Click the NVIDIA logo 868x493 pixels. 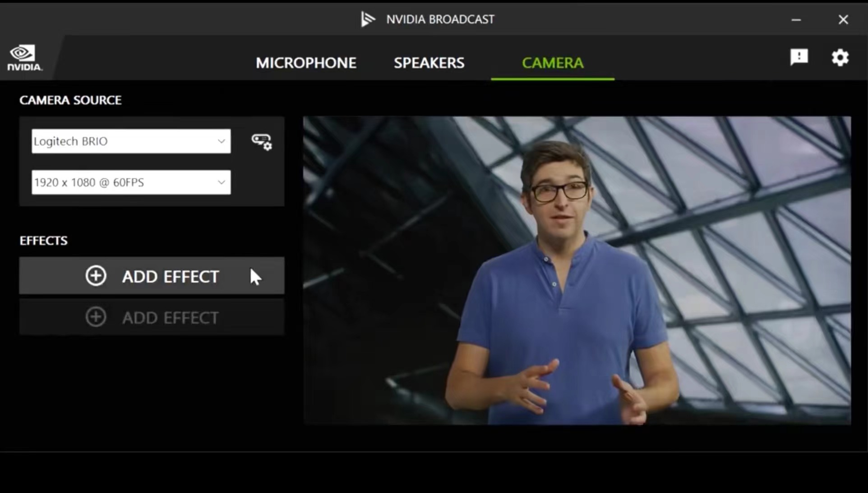point(24,58)
